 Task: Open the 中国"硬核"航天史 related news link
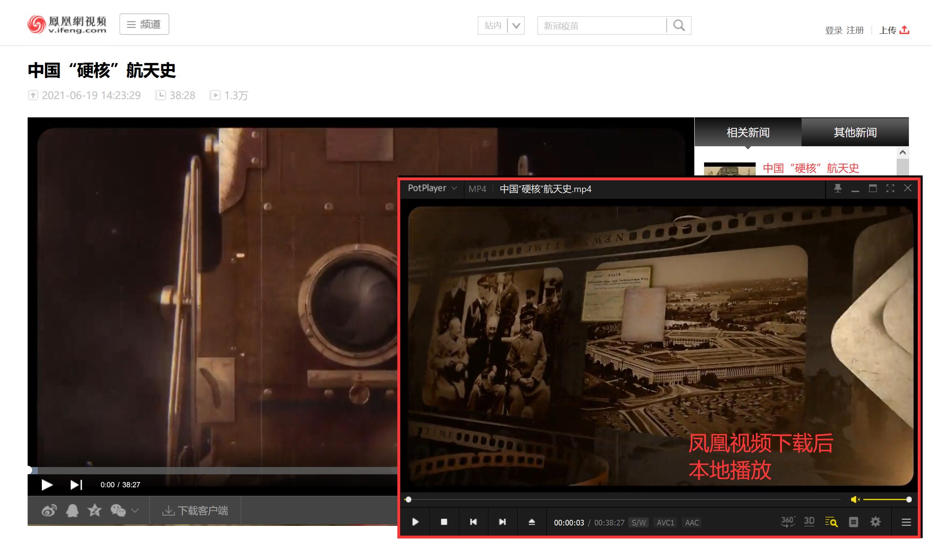coord(811,168)
